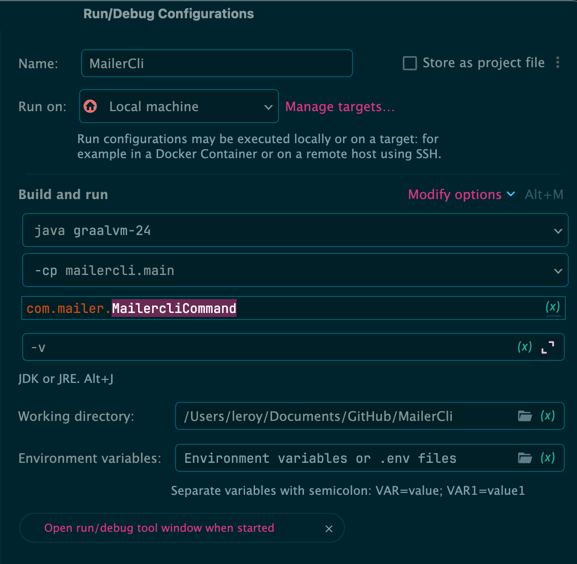577x564 pixels.
Task: Insert macro in the Working directory field
Action: [548, 416]
